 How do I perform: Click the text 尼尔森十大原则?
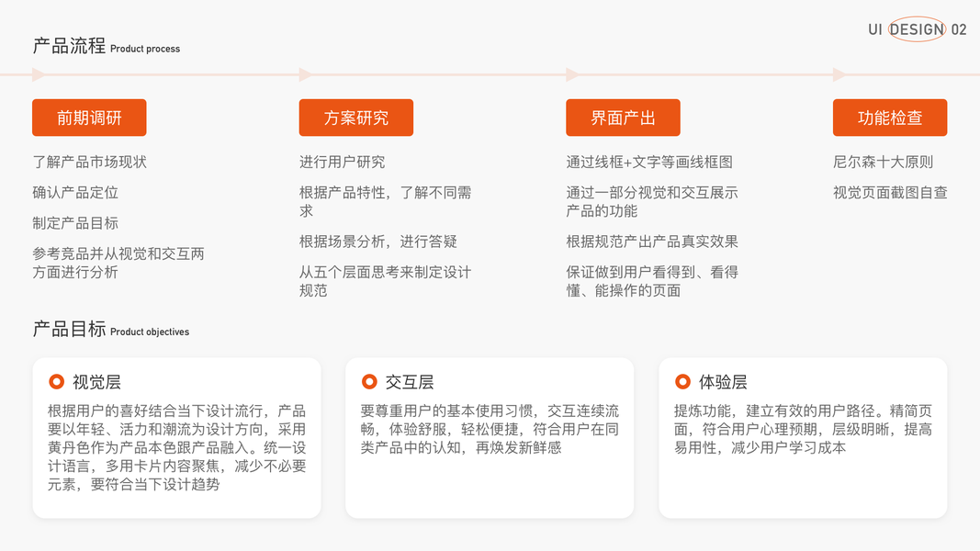[x=884, y=162]
